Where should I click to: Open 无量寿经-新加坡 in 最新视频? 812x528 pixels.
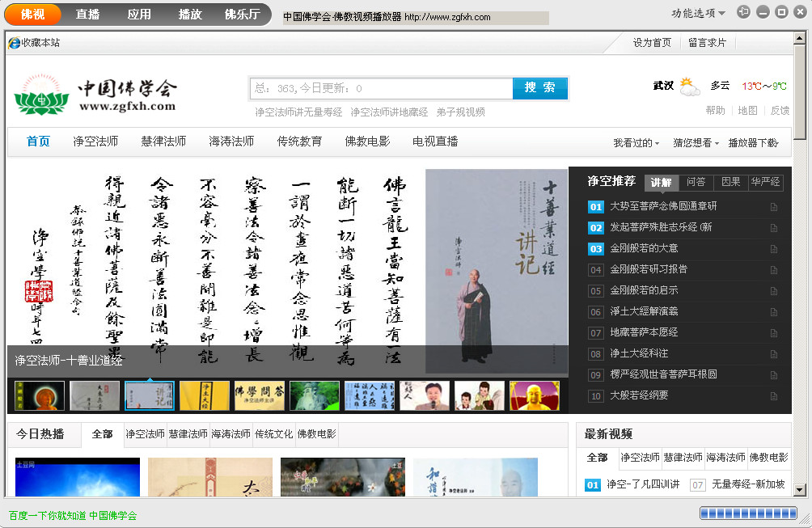click(748, 484)
